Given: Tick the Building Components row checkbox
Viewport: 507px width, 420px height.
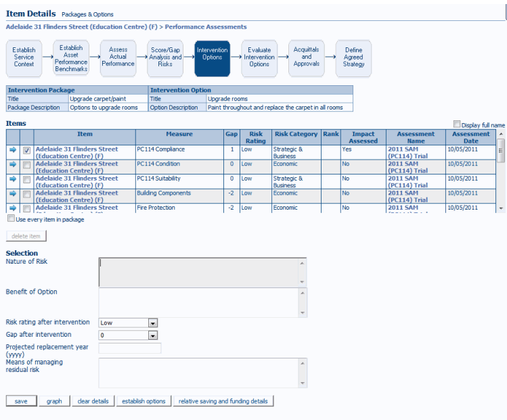Looking at the screenshot, I should tap(27, 194).
